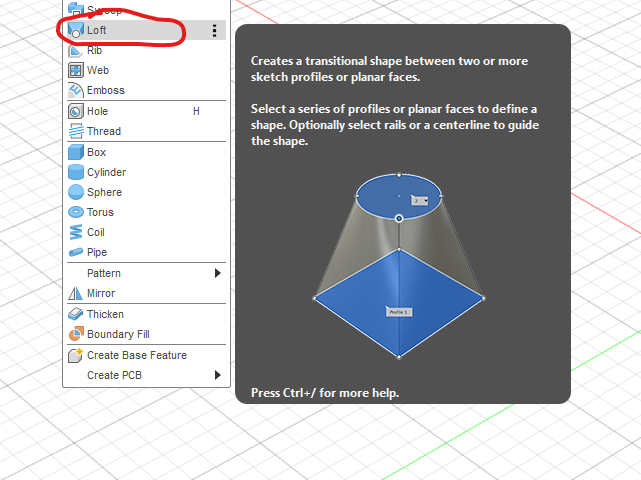Image resolution: width=641 pixels, height=480 pixels.
Task: Select the Pipe tool icon
Action: coord(75,252)
